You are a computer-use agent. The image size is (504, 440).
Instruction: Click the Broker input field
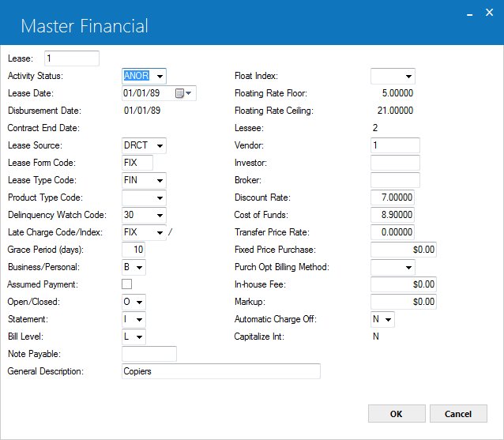tap(395, 180)
